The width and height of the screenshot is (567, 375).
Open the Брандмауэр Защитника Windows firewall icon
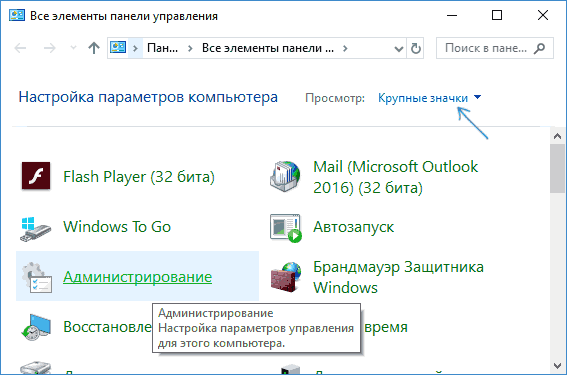tap(286, 277)
